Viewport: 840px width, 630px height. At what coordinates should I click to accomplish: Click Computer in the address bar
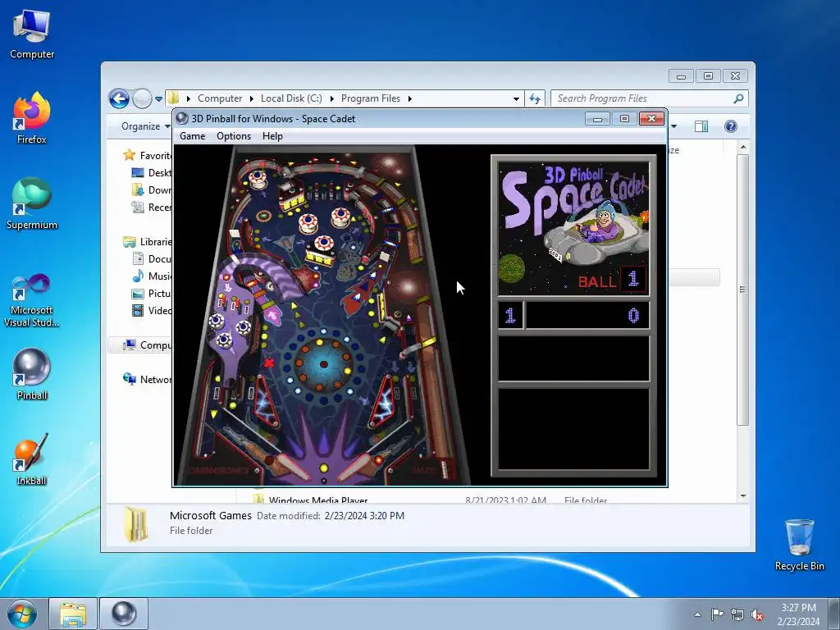click(x=220, y=98)
